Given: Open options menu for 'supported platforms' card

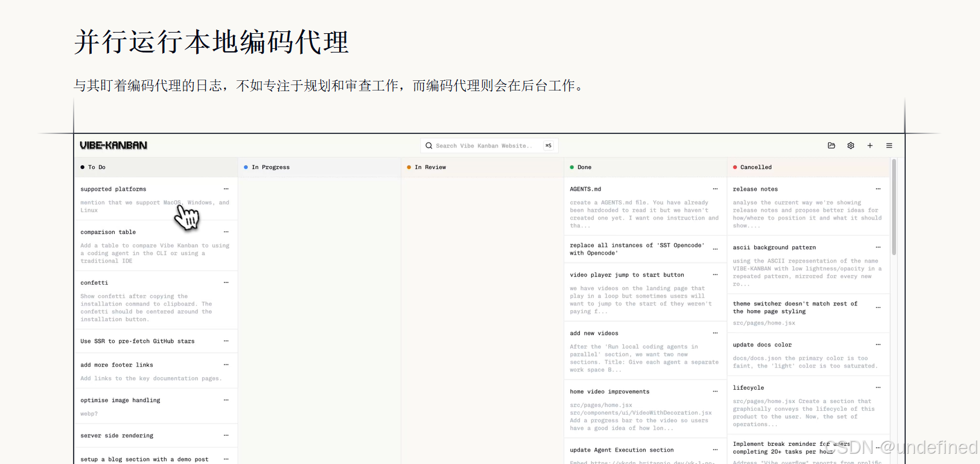Looking at the screenshot, I should pos(226,189).
